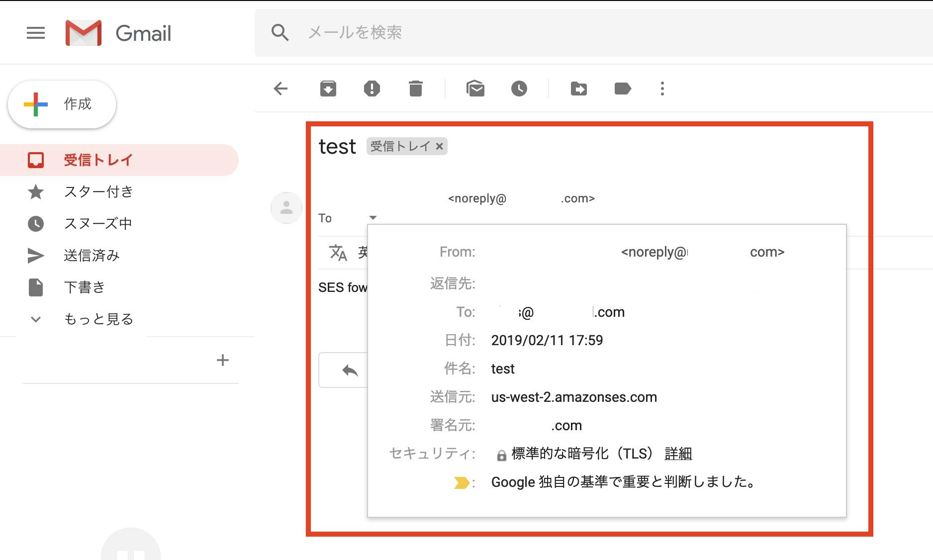Image resolution: width=933 pixels, height=560 pixels.
Task: Open the main menu hamburger icon
Action: point(36,33)
